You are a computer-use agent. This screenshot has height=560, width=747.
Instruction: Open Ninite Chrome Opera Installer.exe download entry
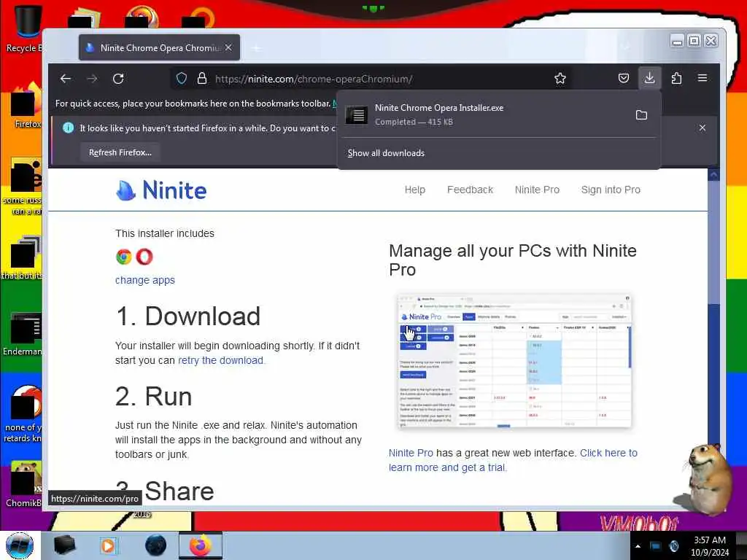click(484, 114)
